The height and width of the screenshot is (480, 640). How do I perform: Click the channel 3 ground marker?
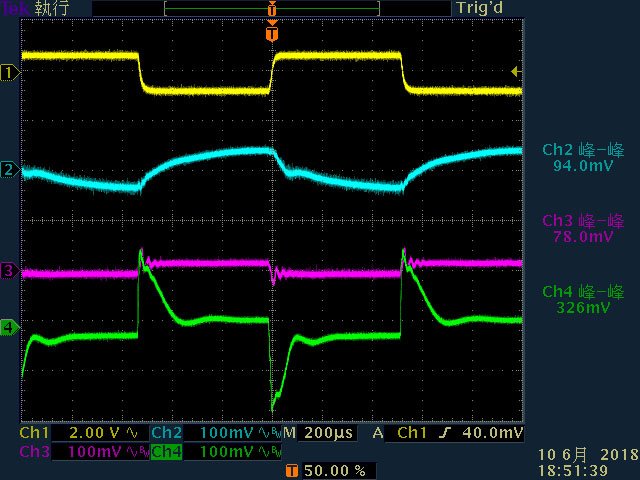[x=9, y=271]
